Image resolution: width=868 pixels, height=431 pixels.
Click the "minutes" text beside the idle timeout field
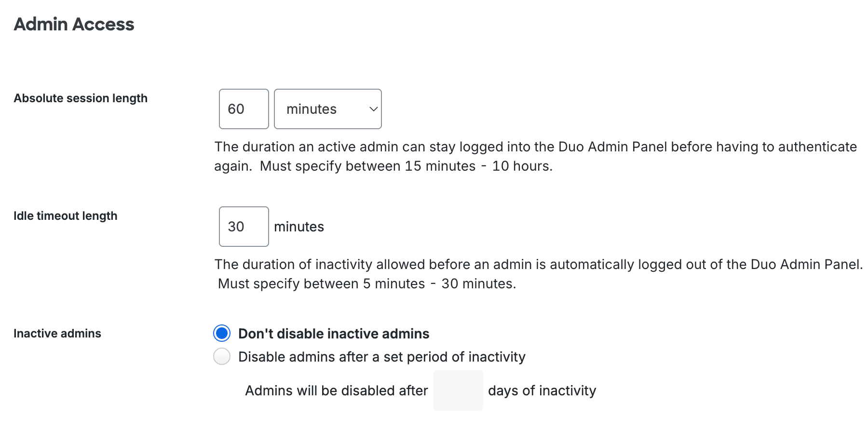tap(299, 227)
